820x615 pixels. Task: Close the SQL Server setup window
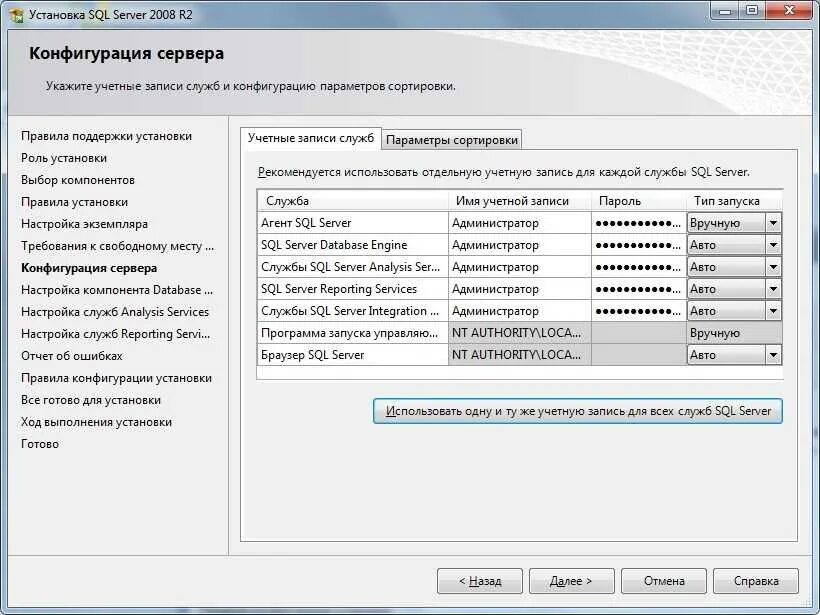[x=789, y=12]
